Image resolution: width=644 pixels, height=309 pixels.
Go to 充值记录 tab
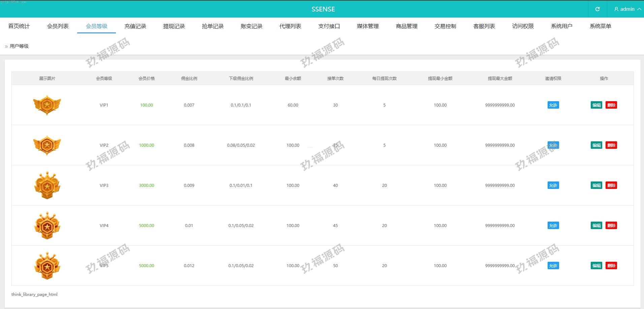135,26
